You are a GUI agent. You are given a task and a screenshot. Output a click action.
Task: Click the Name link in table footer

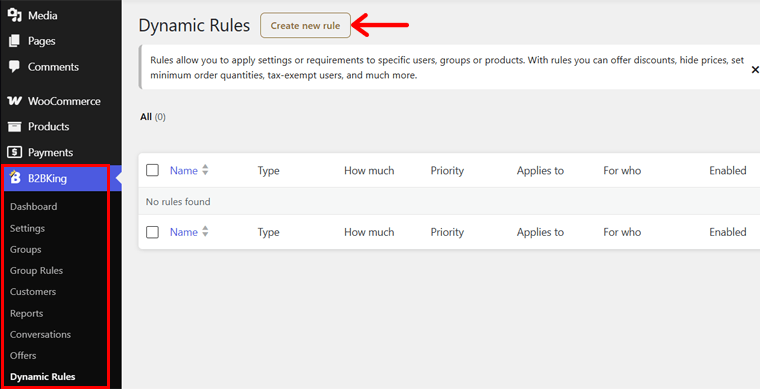click(x=184, y=232)
